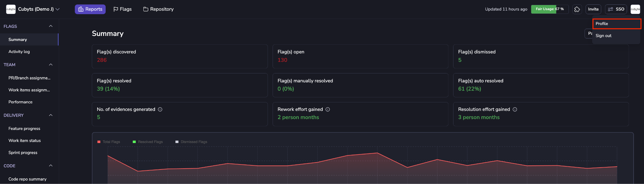
Task: Click the Flag(s) dismissed card
Action: point(541,56)
